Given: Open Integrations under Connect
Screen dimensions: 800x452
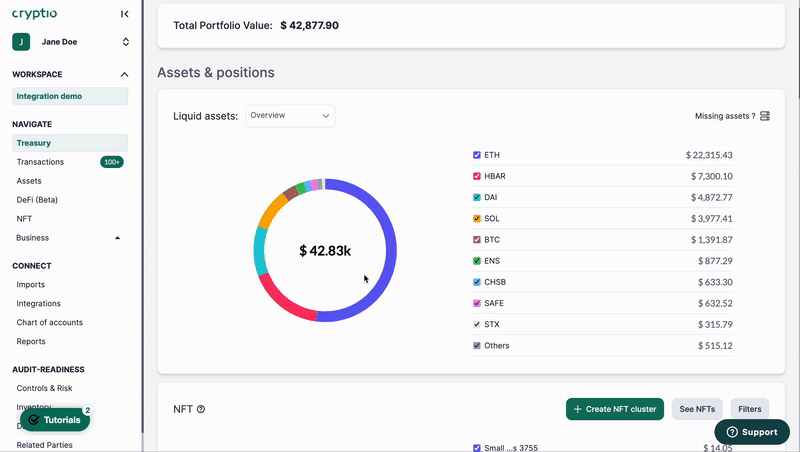Looking at the screenshot, I should coord(38,303).
